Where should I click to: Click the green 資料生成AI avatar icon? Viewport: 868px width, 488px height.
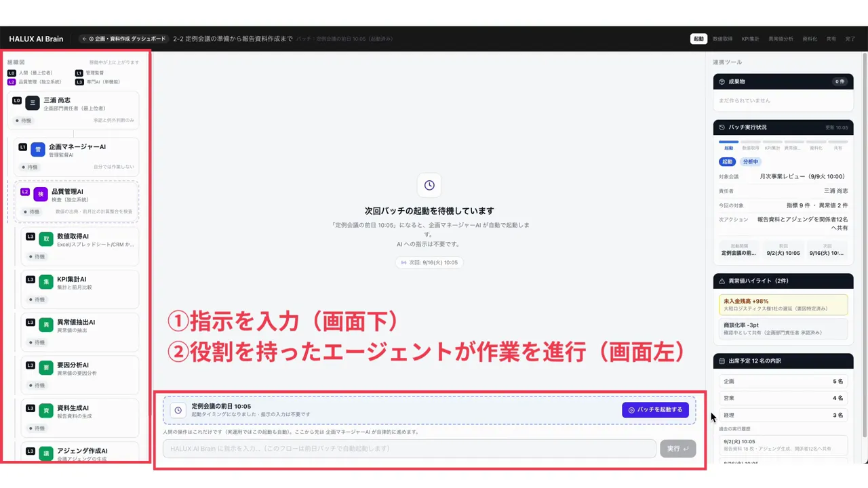pyautogui.click(x=46, y=411)
